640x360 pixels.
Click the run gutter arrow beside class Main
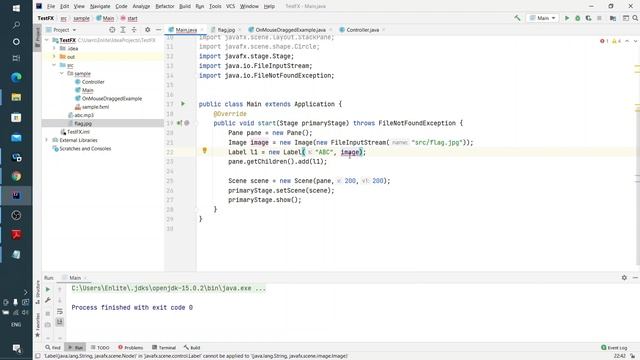pyautogui.click(x=183, y=104)
